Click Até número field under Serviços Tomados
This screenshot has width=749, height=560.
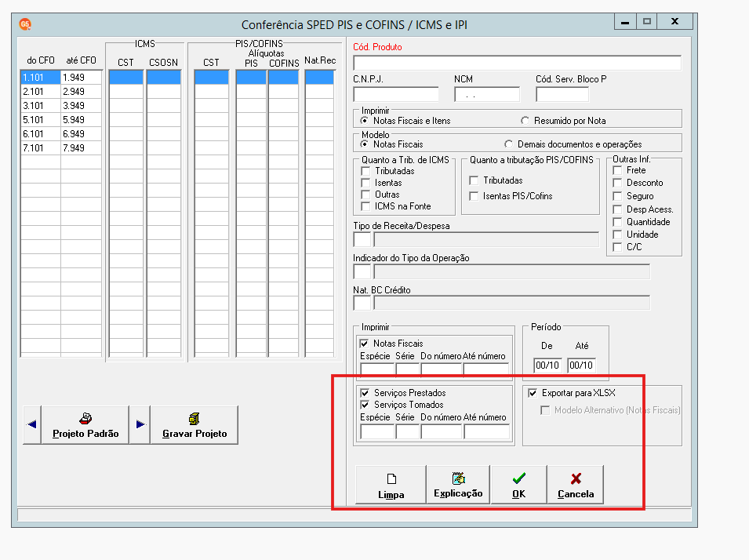pos(486,431)
